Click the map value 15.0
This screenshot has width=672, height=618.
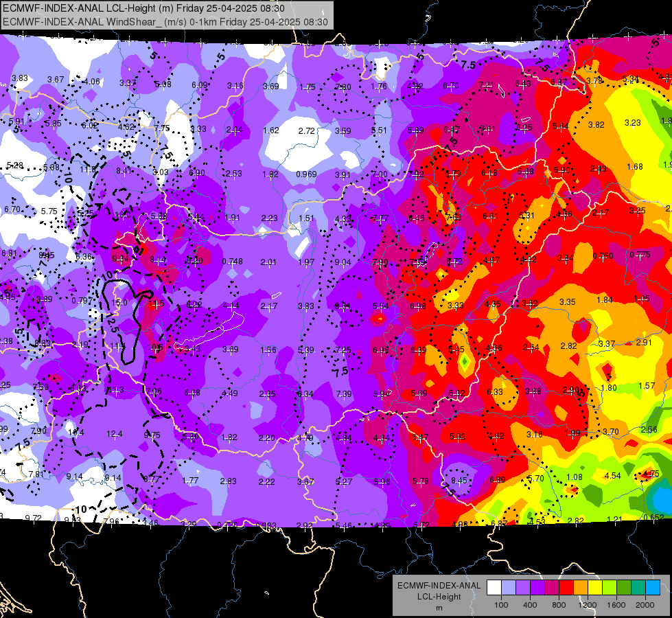click(119, 303)
